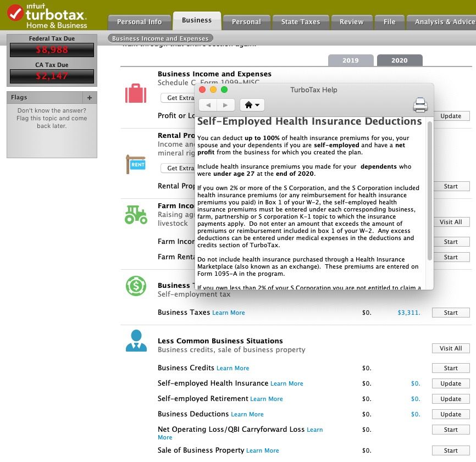Screen dimensions: 476x462
Task: Select the 2019 year tab
Action: [x=351, y=60]
